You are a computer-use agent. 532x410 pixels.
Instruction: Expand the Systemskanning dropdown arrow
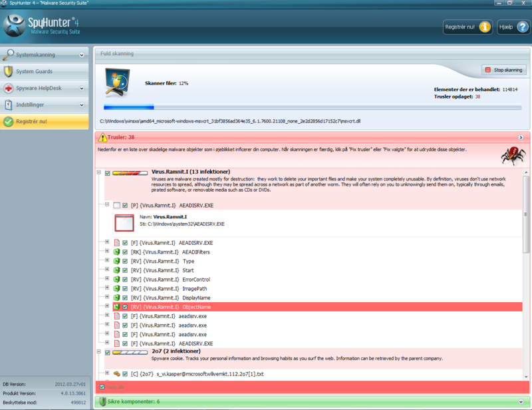pyautogui.click(x=82, y=55)
